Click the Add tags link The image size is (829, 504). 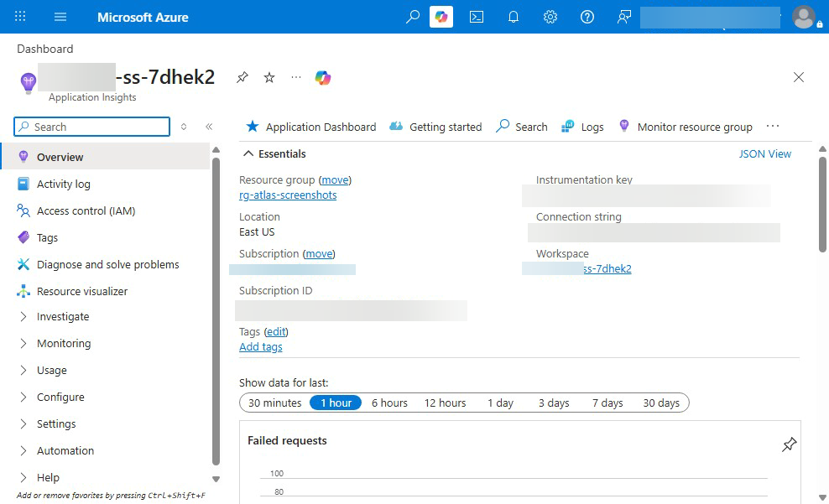coord(261,347)
